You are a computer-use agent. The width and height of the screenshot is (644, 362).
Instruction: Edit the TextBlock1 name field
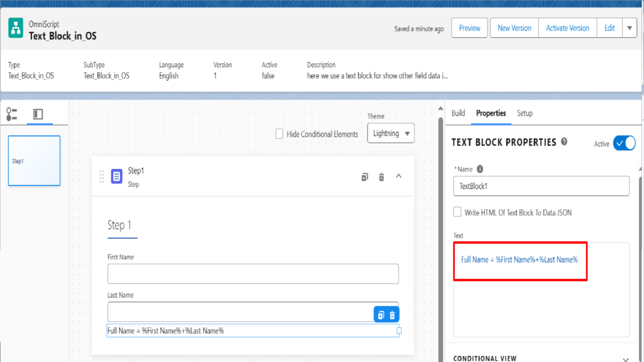coord(541,186)
